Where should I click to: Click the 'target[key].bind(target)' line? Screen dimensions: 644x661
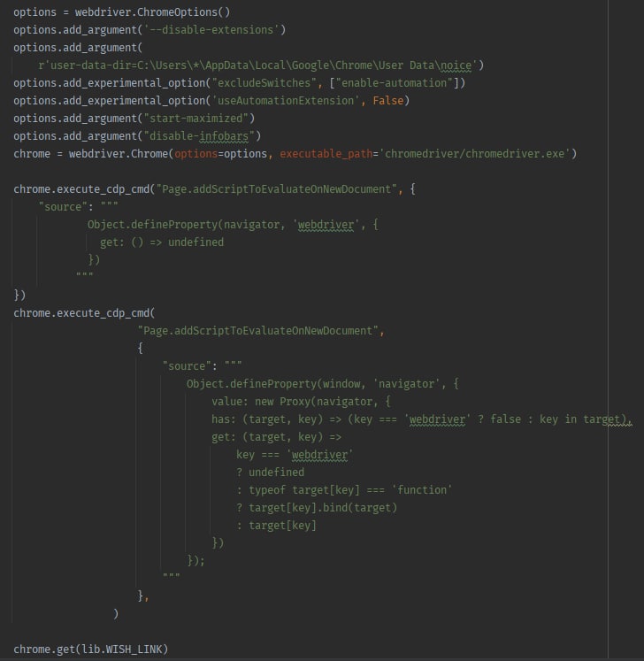317,508
